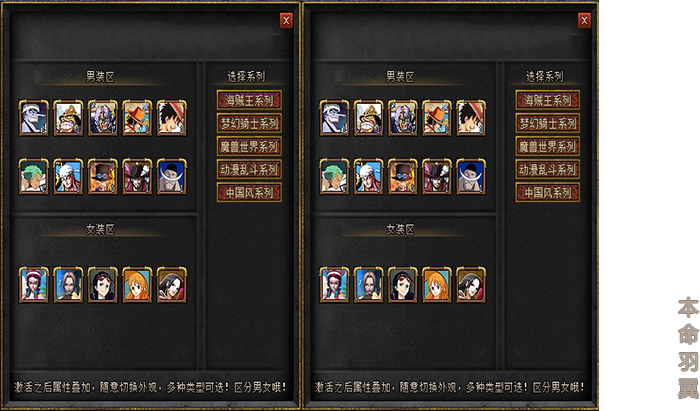Close the left costume panel
The width and height of the screenshot is (700, 411).
tap(286, 20)
